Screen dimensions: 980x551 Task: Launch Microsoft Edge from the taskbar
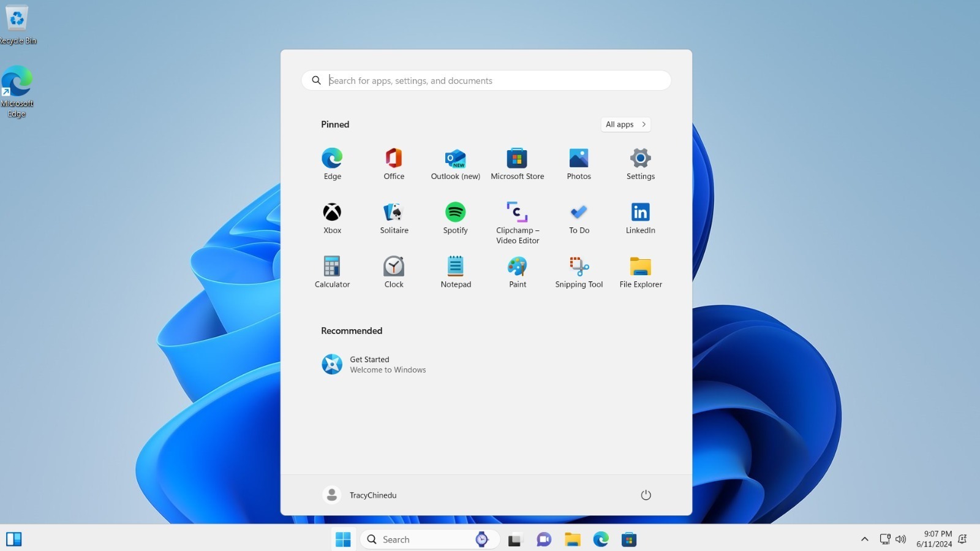[x=601, y=540]
